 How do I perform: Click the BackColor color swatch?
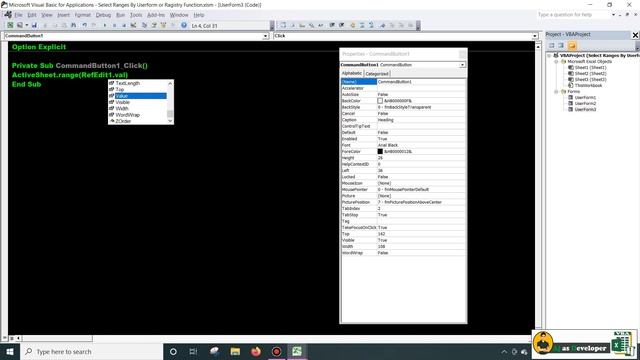pyautogui.click(x=380, y=101)
